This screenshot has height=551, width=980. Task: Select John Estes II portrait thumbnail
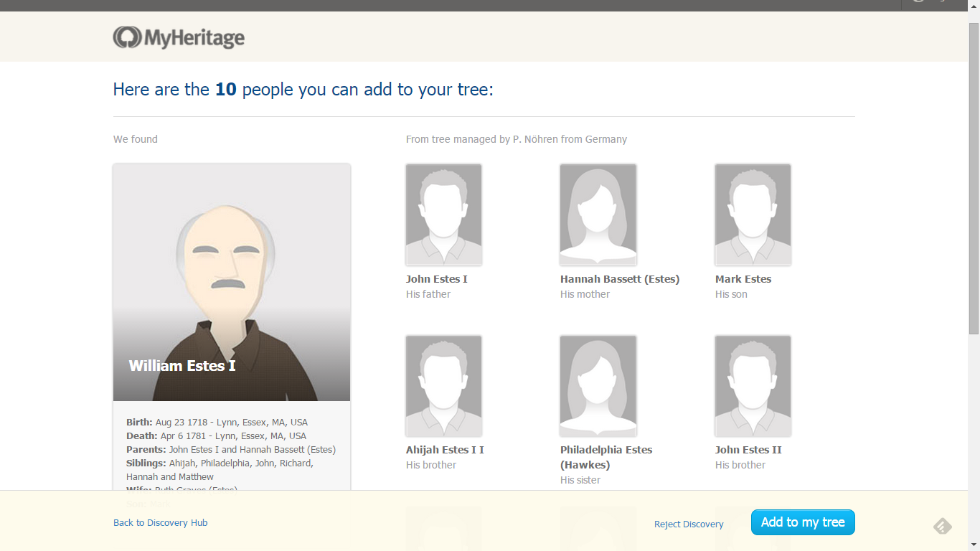(x=753, y=386)
